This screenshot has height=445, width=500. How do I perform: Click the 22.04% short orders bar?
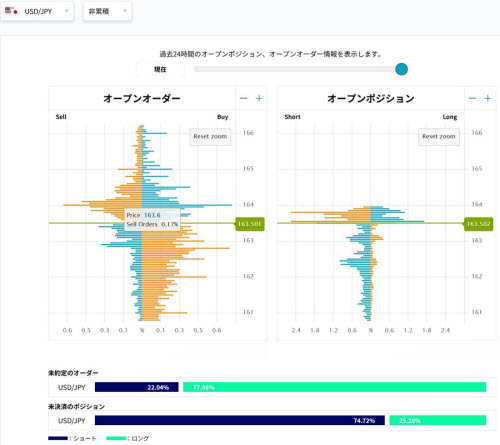coord(137,387)
